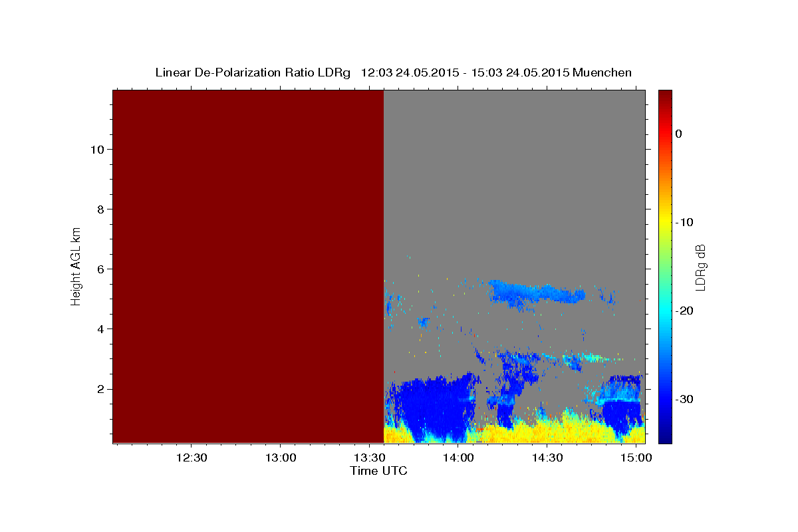Viewport: 798px width, 532px height.
Task: Click the 13:30 time tick label
Action: 369,458
